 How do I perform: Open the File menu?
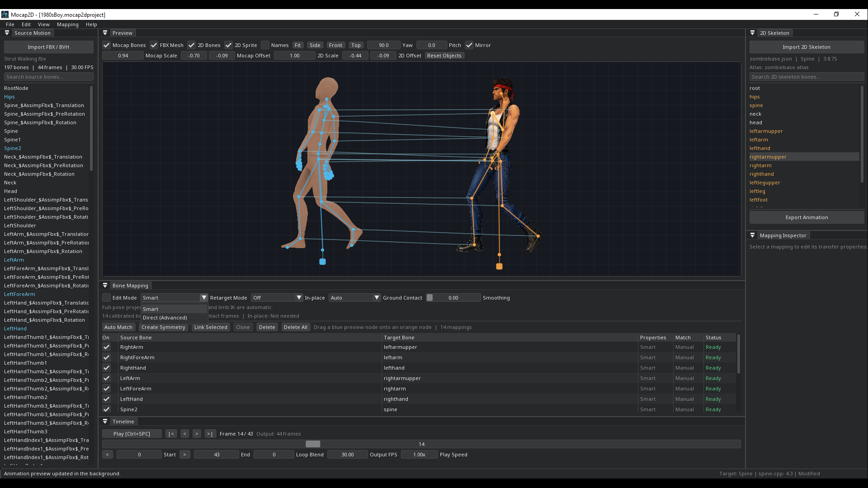pos(10,24)
